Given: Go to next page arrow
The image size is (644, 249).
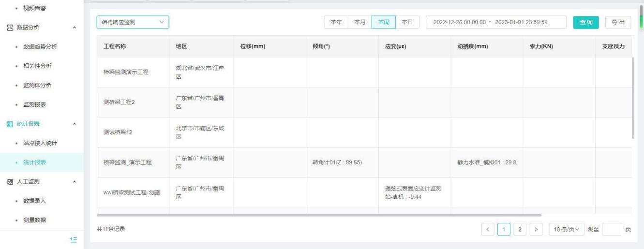Looking at the screenshot, I should point(536,229).
